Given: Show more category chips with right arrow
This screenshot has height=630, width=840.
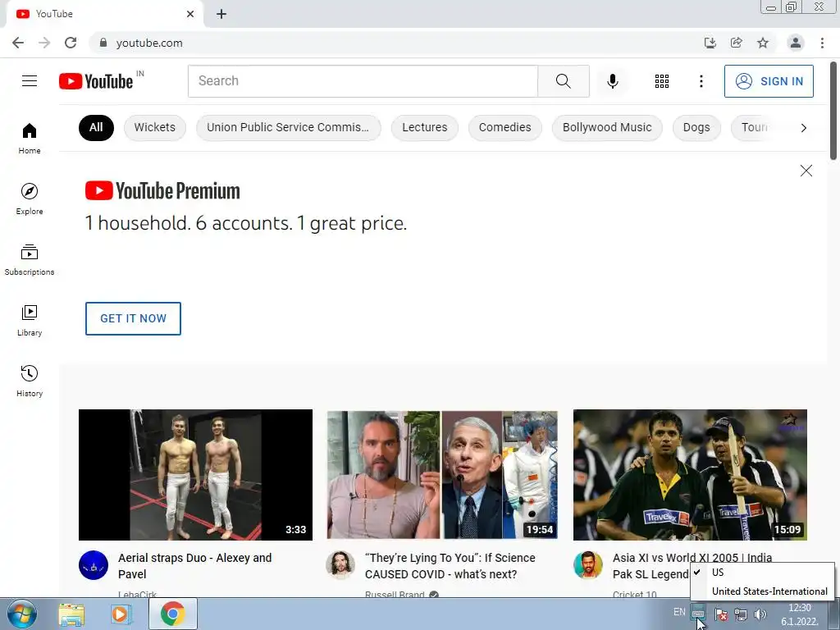Looking at the screenshot, I should (803, 127).
